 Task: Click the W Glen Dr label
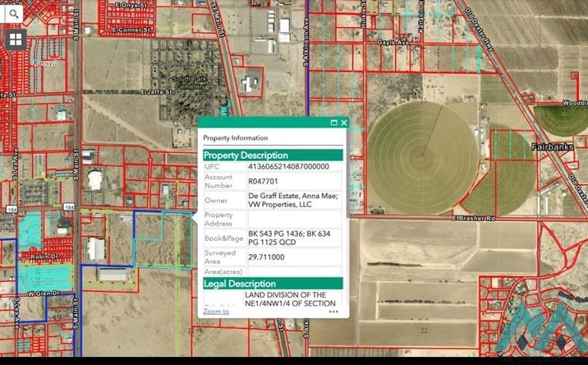(44, 293)
